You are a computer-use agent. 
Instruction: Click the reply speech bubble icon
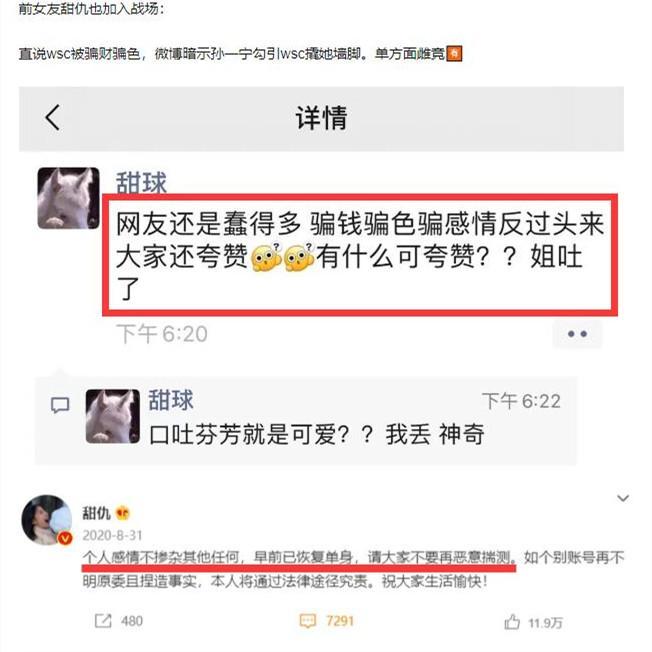click(x=60, y=405)
